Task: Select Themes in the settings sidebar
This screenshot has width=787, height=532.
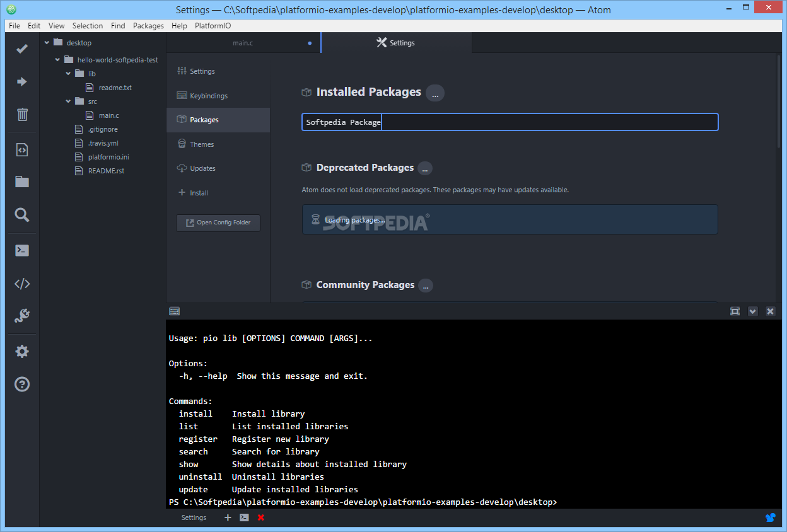Action: click(218, 144)
